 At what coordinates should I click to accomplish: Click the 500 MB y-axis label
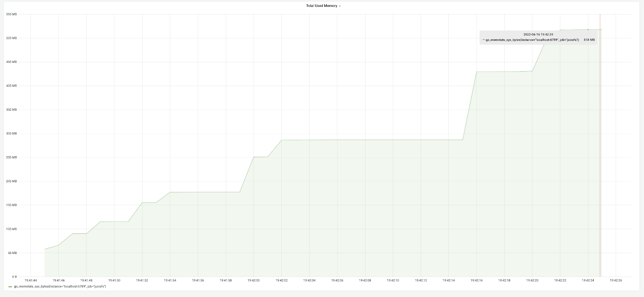(12, 38)
